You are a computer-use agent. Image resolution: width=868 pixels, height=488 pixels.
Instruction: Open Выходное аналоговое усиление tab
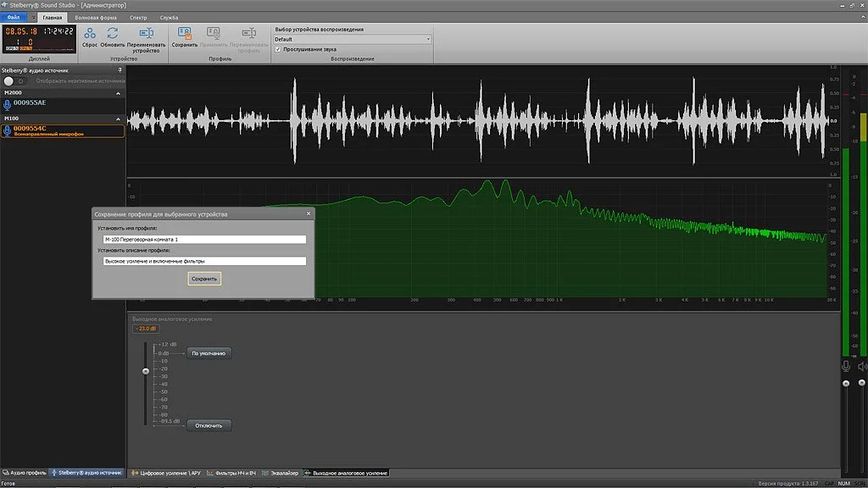coord(346,473)
